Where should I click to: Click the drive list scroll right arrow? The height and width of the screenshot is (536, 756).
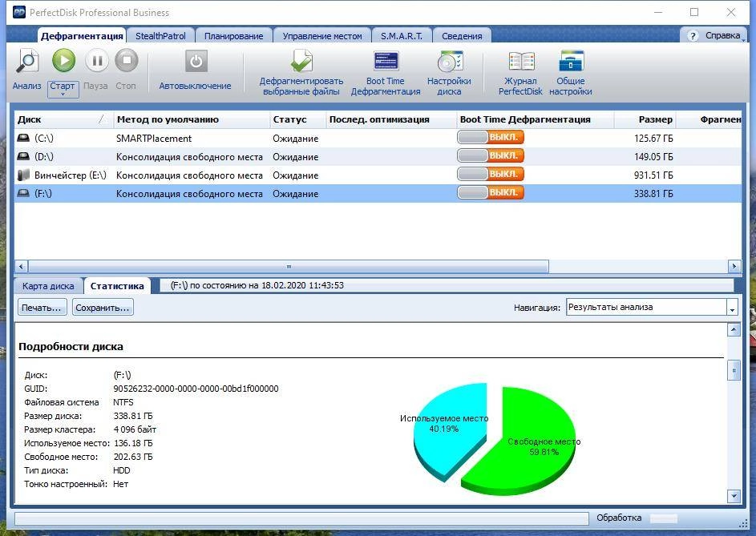tap(734, 266)
